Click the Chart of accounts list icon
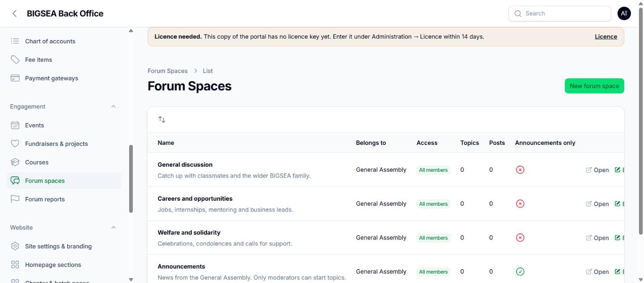The height and width of the screenshot is (283, 644). pyautogui.click(x=15, y=41)
